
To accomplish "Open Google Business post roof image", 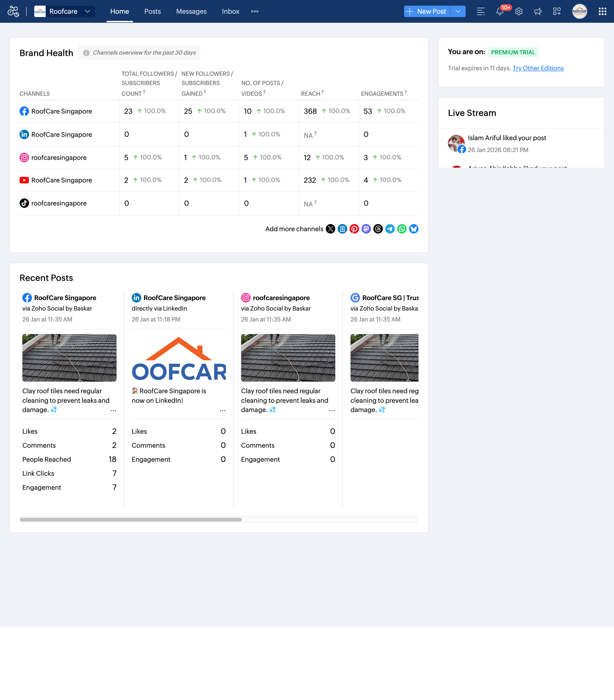I will coord(384,358).
